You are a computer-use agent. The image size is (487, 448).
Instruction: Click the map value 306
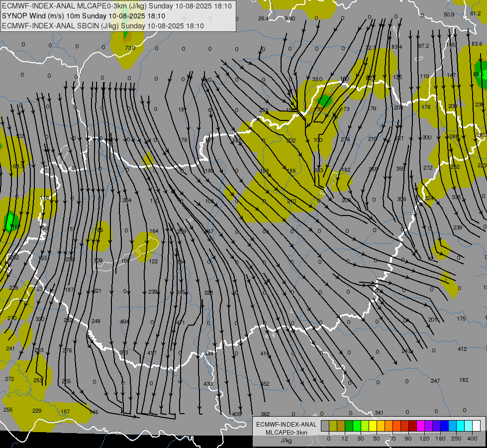(401, 199)
